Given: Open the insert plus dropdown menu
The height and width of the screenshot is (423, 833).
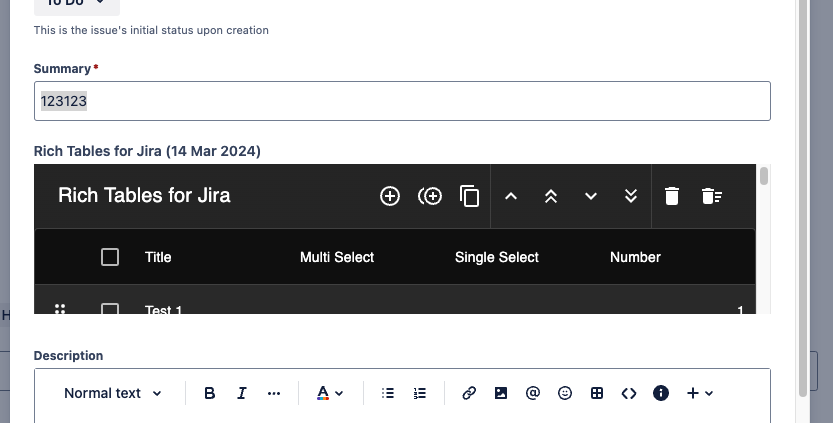Looking at the screenshot, I should [x=700, y=393].
